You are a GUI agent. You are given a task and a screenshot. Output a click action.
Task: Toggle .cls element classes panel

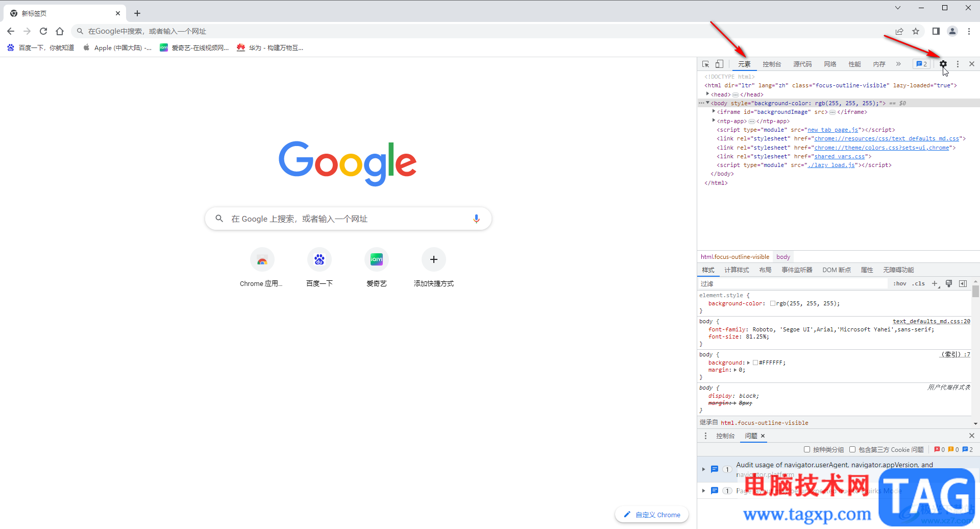(919, 284)
